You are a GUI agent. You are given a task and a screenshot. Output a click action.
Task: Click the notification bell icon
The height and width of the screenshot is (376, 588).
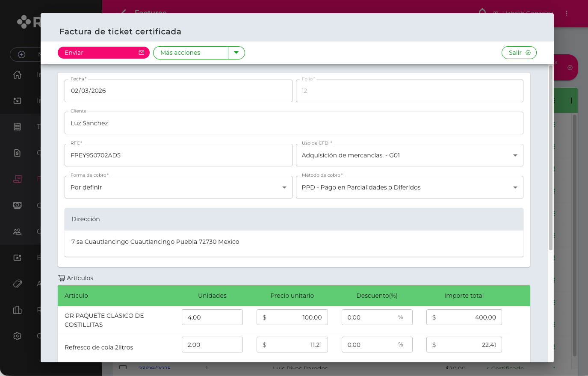[482, 12]
